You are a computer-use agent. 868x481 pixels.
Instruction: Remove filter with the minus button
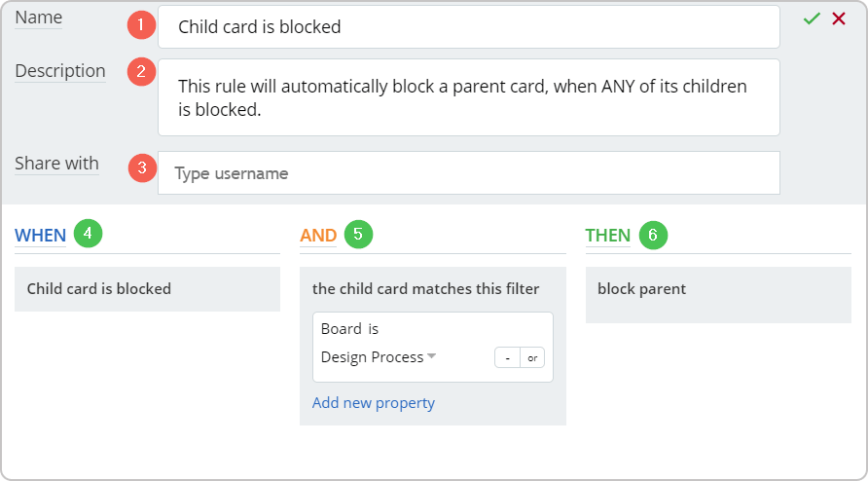(x=507, y=358)
